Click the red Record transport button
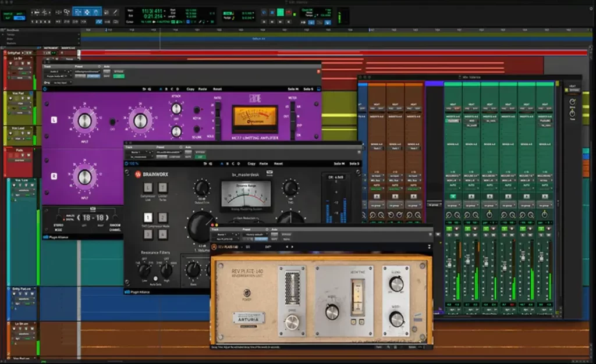The height and width of the screenshot is (364, 596). click(x=289, y=13)
